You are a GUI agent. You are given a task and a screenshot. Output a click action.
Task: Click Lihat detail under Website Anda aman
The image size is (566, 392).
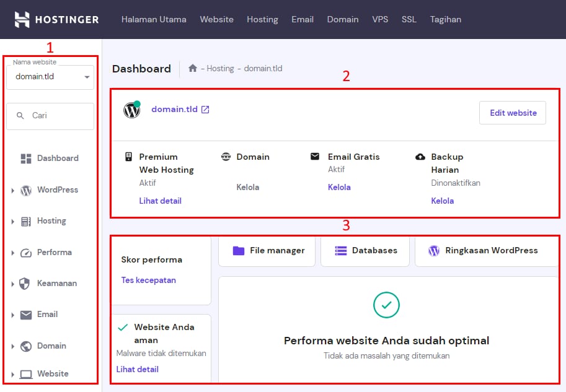[137, 369]
